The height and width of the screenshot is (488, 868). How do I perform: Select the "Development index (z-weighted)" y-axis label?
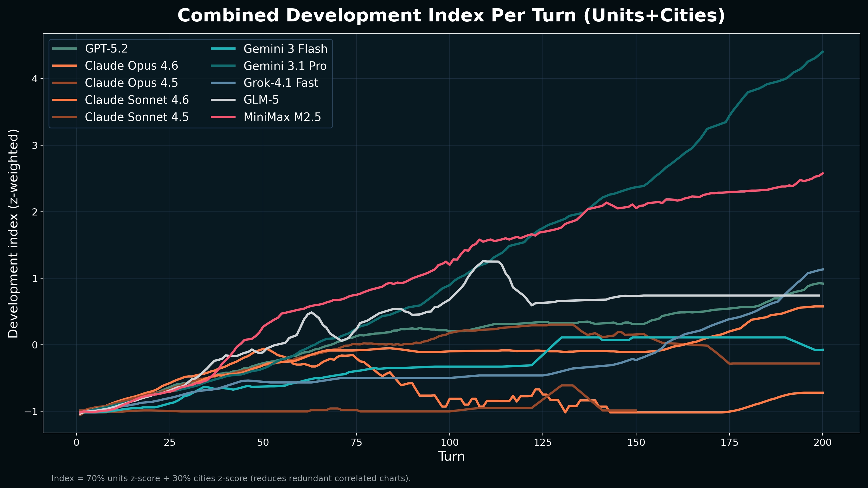tap(13, 233)
